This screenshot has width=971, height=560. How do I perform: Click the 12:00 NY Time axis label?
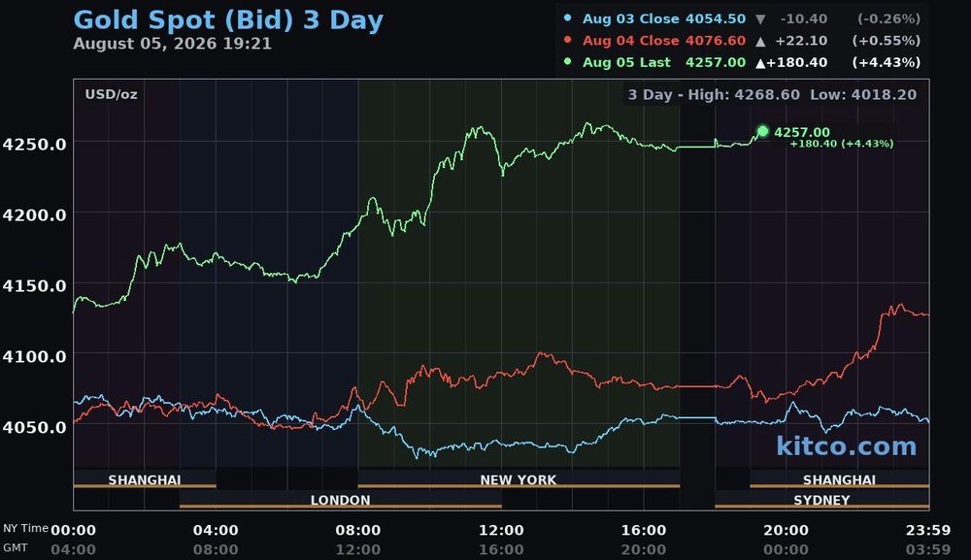click(501, 530)
